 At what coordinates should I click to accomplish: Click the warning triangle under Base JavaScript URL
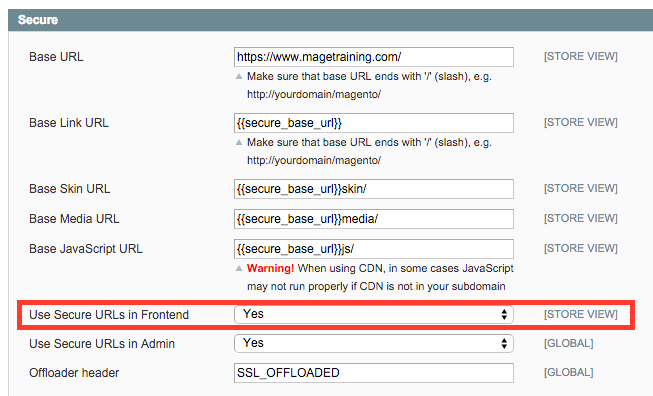pos(239,269)
